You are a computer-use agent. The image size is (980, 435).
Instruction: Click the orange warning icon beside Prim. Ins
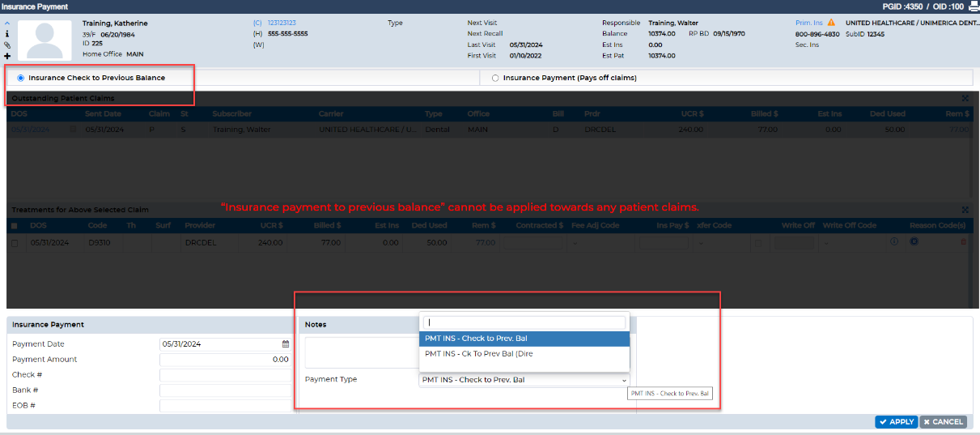(x=831, y=23)
